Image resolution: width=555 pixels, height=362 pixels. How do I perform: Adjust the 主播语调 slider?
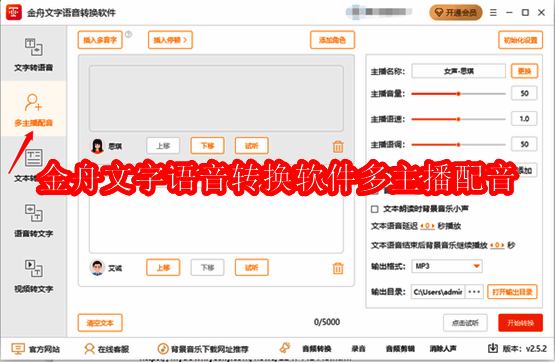pyautogui.click(x=458, y=145)
